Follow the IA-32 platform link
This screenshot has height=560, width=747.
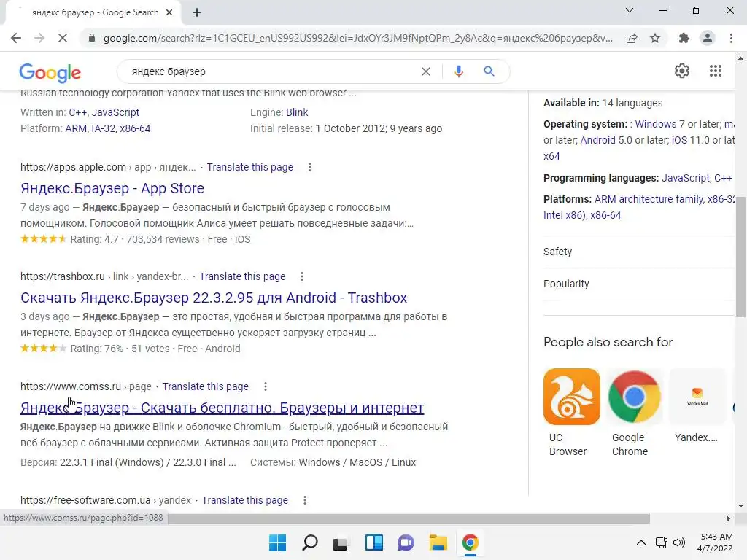[102, 128]
